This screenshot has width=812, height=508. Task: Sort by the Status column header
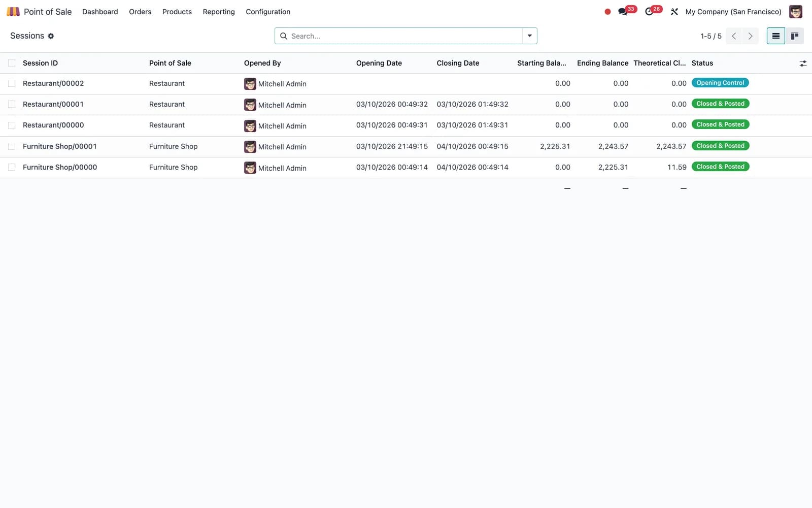point(702,63)
